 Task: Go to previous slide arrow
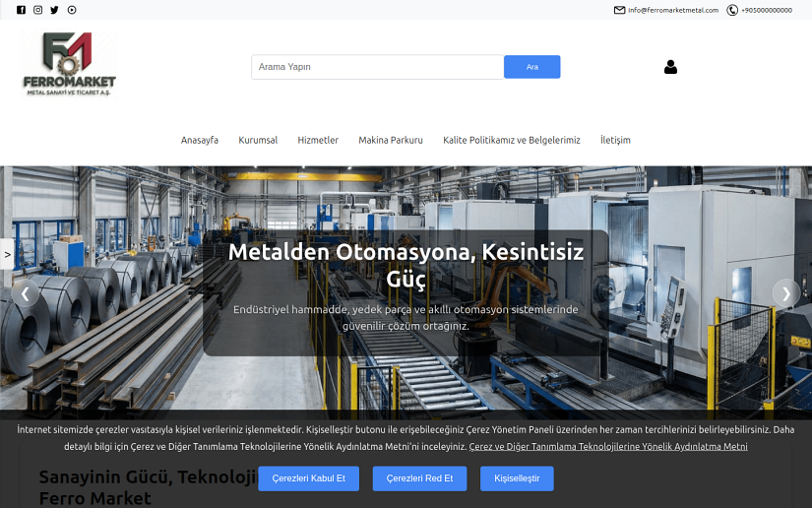pos(25,293)
